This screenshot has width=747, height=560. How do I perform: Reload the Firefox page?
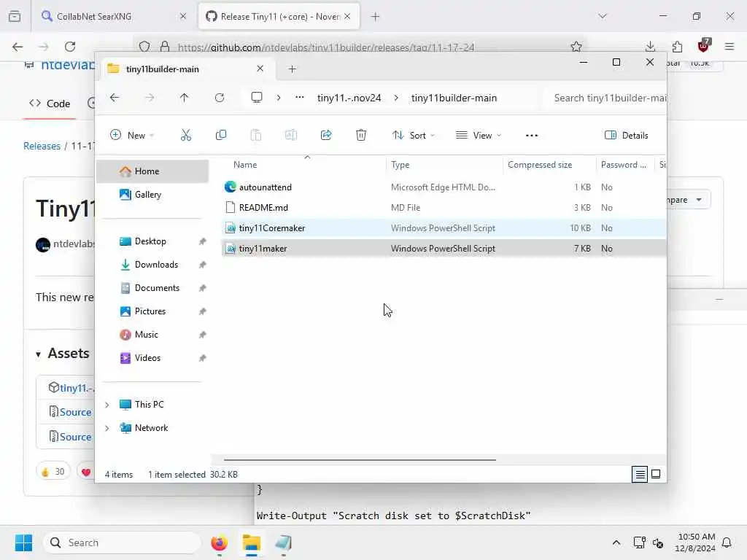[x=70, y=47]
